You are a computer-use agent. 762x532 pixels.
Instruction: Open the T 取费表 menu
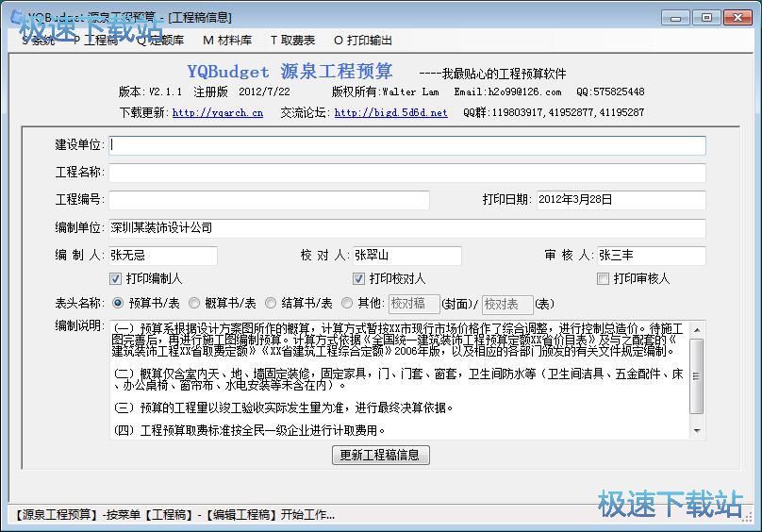pyautogui.click(x=292, y=41)
